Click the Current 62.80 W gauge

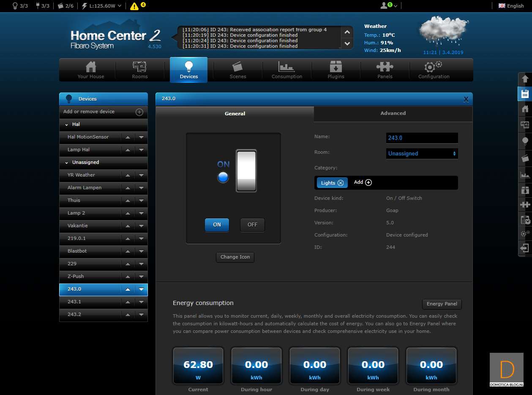198,366
